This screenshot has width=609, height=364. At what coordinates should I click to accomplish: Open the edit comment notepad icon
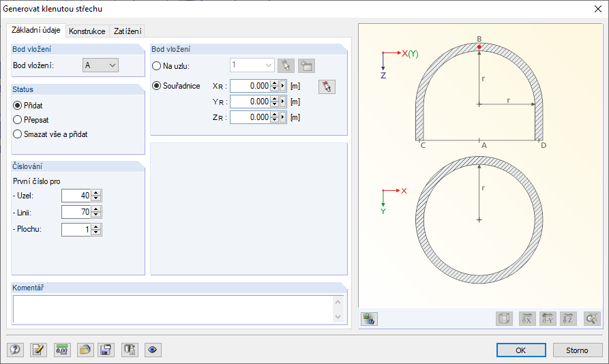pos(38,350)
